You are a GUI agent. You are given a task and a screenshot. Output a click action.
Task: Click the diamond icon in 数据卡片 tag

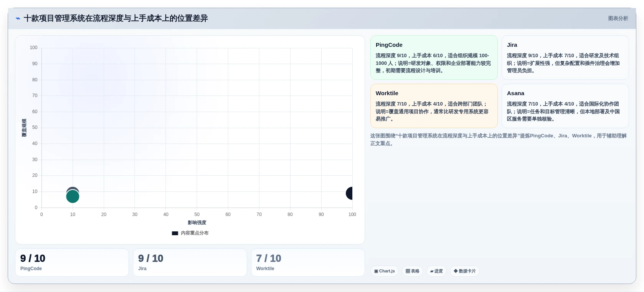point(456,271)
